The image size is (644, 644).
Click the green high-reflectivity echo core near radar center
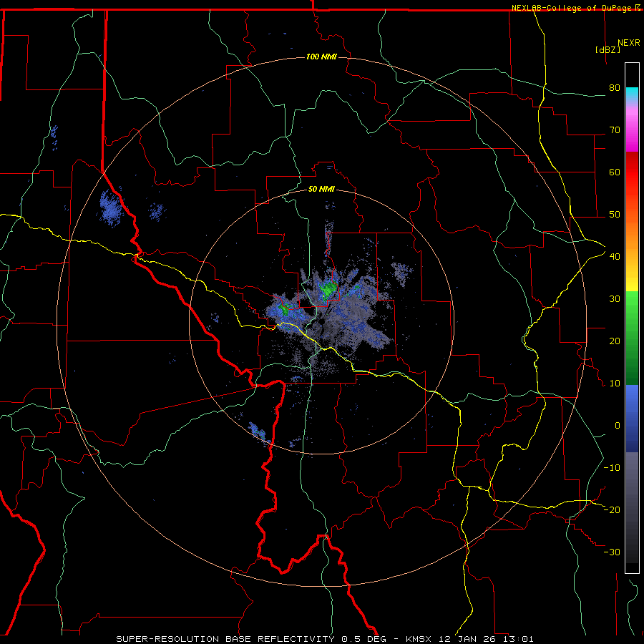point(328,290)
